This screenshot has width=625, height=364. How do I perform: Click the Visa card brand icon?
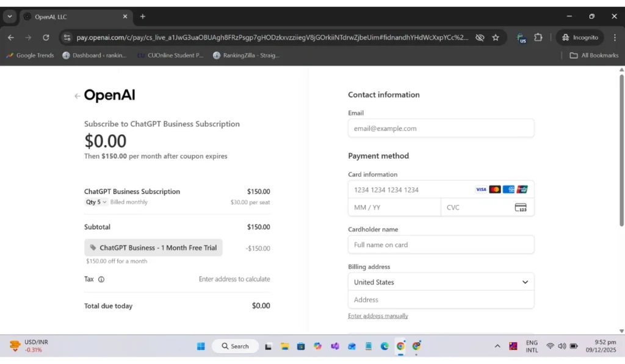pyautogui.click(x=481, y=190)
